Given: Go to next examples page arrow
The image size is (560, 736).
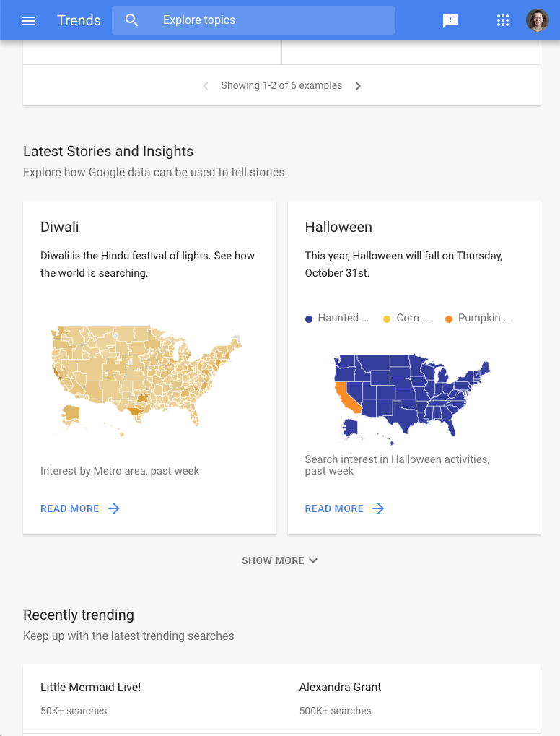Looking at the screenshot, I should pyautogui.click(x=358, y=86).
